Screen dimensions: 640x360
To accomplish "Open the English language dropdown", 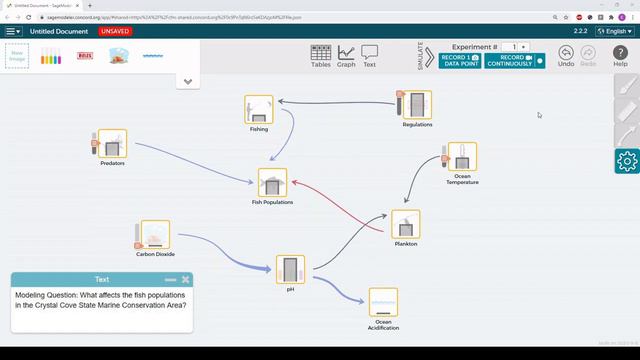I will pos(615,31).
